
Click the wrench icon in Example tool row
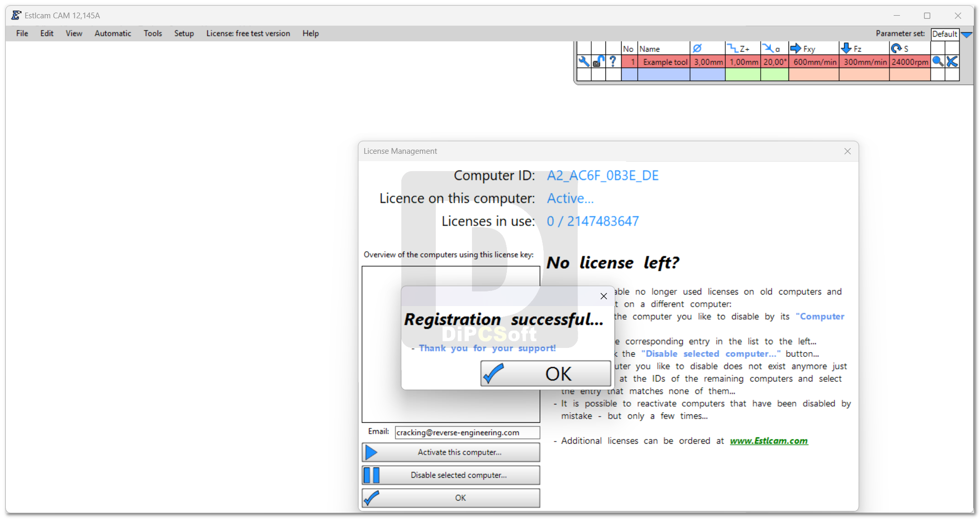583,62
